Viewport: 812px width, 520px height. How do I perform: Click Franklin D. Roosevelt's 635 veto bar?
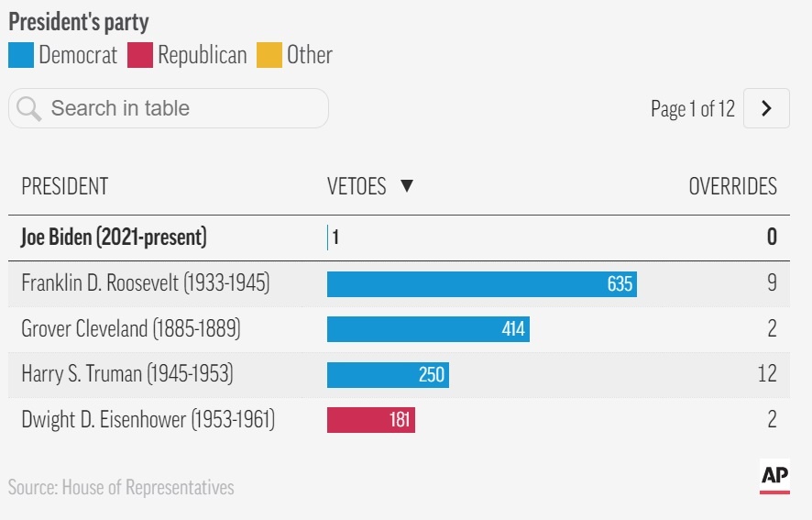(x=481, y=283)
